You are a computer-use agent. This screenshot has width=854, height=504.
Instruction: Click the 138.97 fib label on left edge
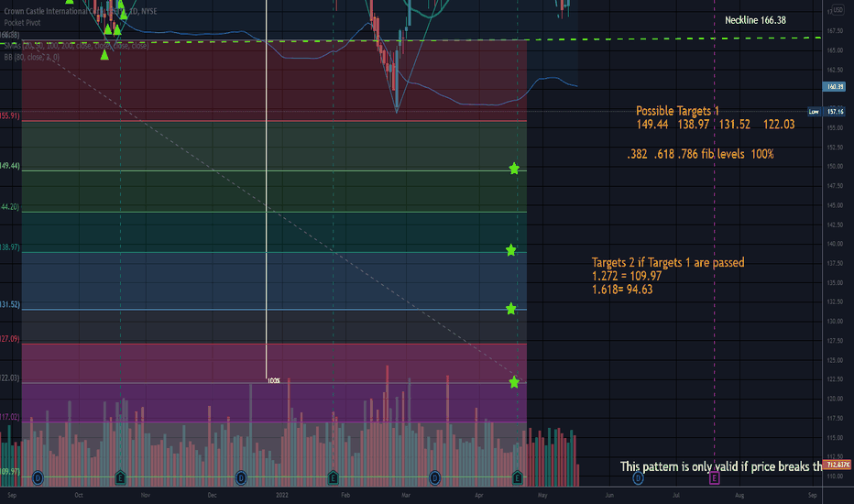click(10, 247)
